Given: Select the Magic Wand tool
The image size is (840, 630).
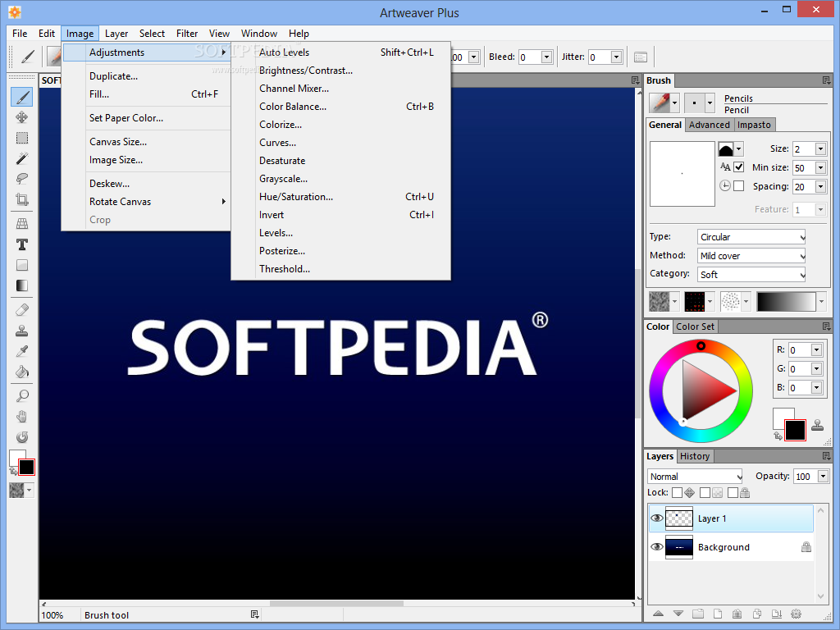Looking at the screenshot, I should coord(22,158).
